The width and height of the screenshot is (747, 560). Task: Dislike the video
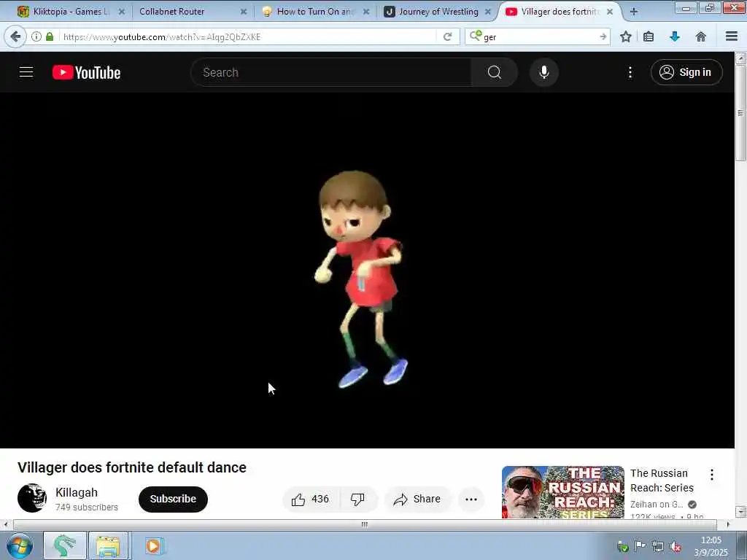click(357, 499)
